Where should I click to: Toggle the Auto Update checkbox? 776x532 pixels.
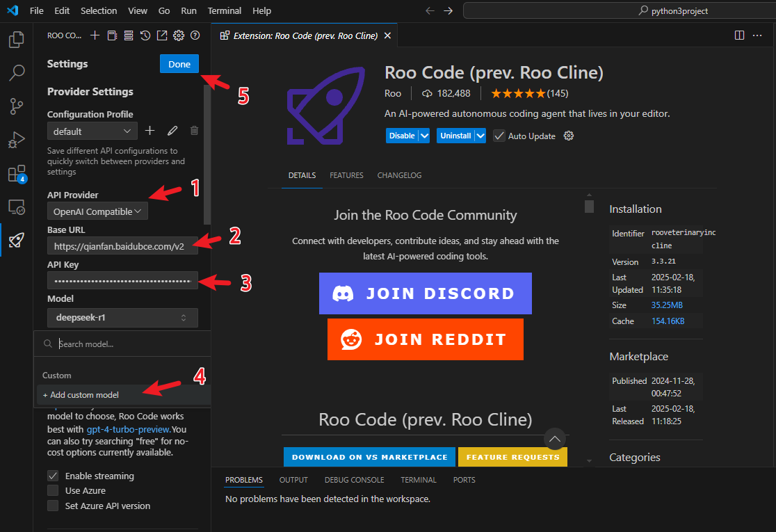[499, 136]
